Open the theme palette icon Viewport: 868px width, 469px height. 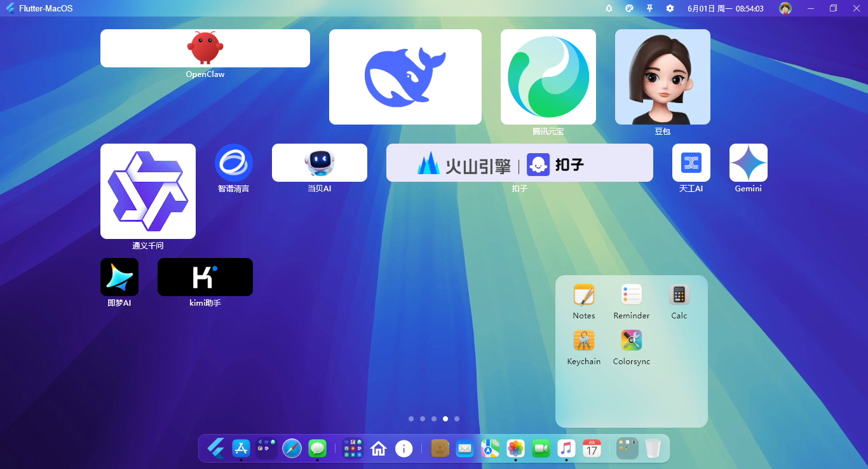pos(629,8)
